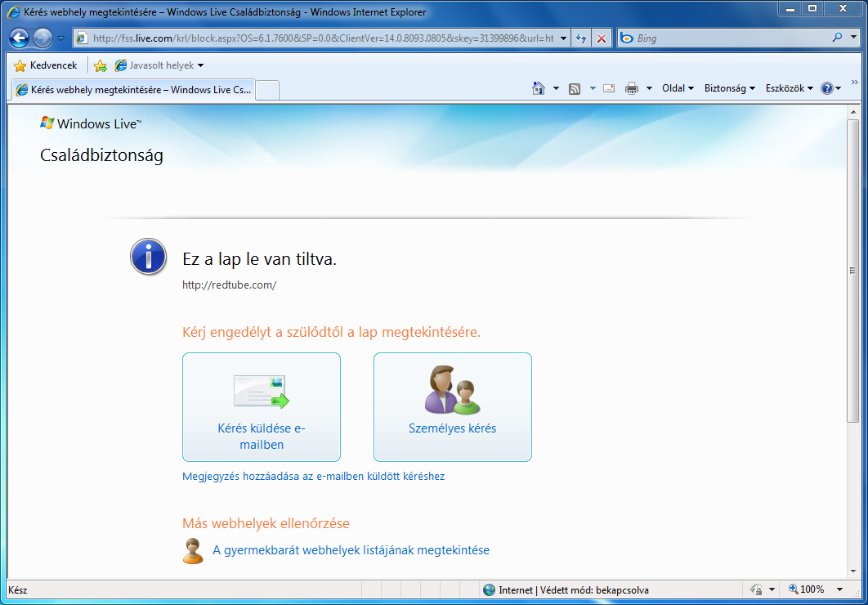Screen dimensions: 868x605
Task: Open the search provider dropdown arrow
Action: [x=853, y=38]
